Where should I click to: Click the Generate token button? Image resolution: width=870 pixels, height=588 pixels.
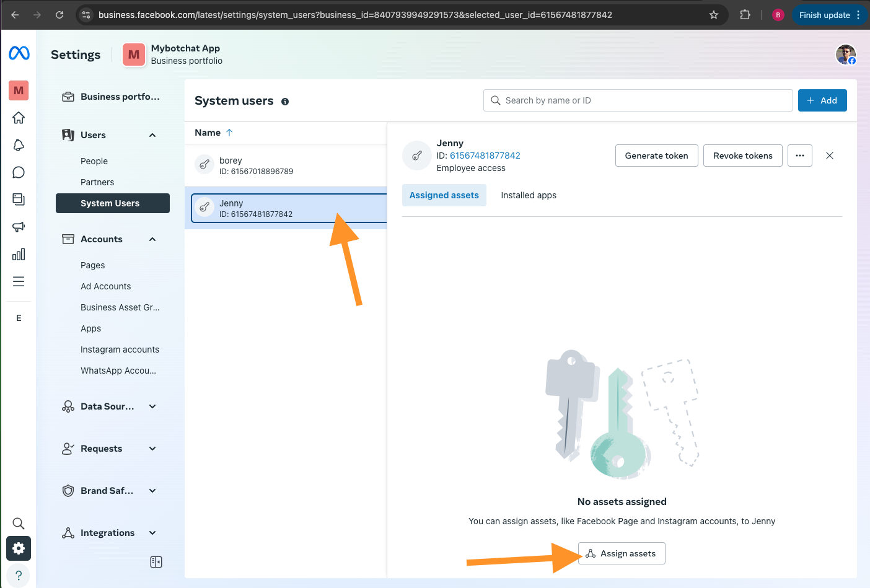(x=656, y=156)
